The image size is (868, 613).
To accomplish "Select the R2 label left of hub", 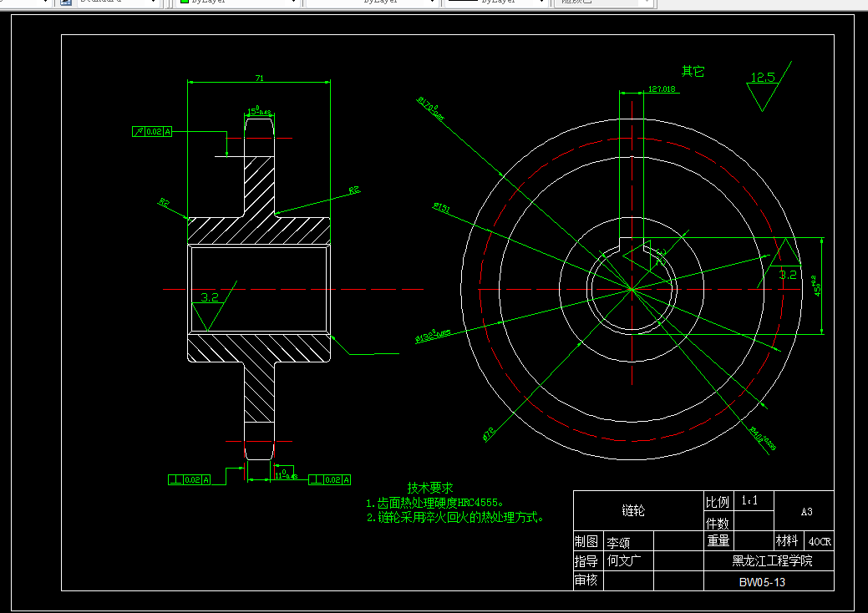I will pos(163,202).
